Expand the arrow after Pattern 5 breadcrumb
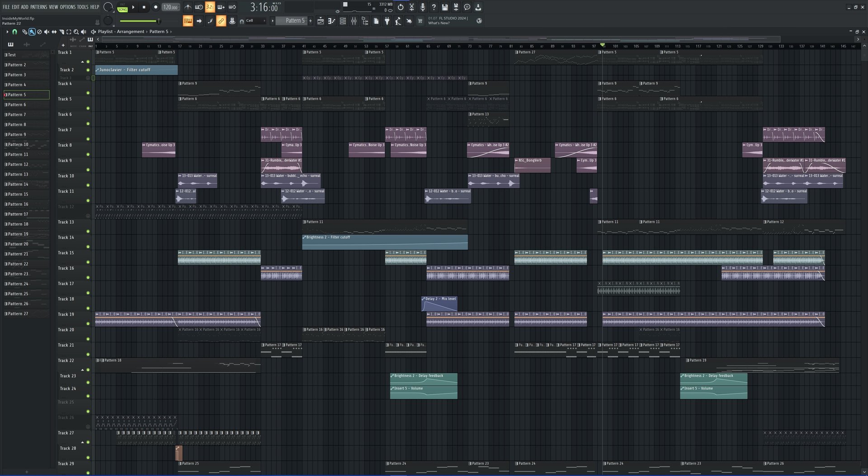 pos(171,32)
